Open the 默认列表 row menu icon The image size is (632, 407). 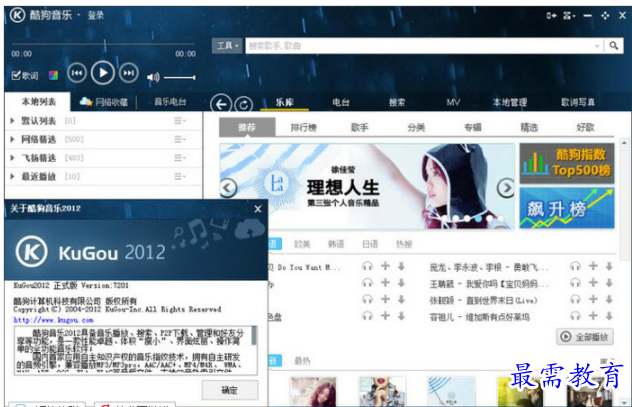(x=179, y=120)
